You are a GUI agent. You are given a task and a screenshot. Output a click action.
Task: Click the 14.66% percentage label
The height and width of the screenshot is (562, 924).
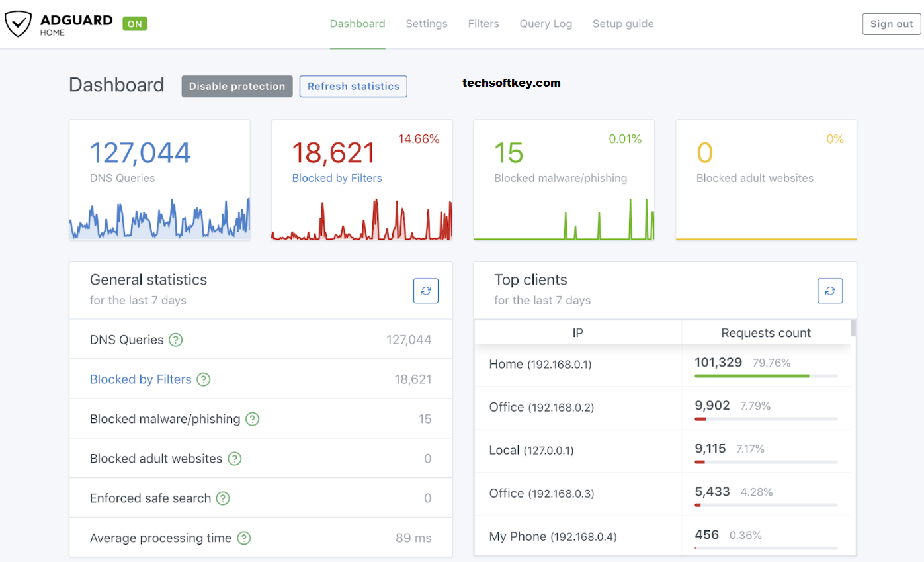(419, 139)
